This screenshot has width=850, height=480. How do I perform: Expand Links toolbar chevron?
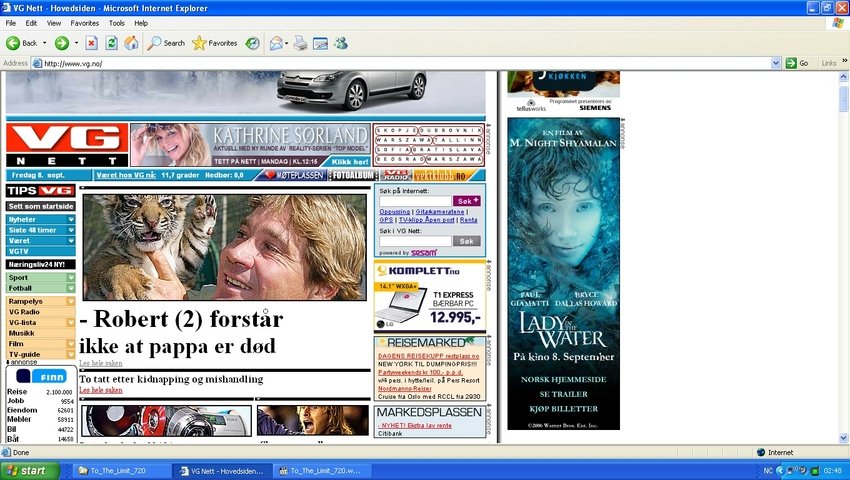coord(844,61)
